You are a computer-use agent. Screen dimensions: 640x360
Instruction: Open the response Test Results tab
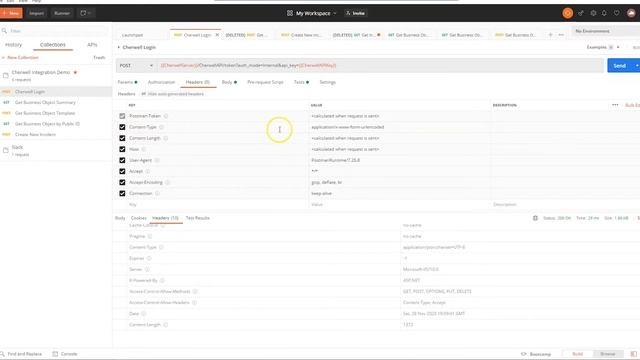[198, 218]
